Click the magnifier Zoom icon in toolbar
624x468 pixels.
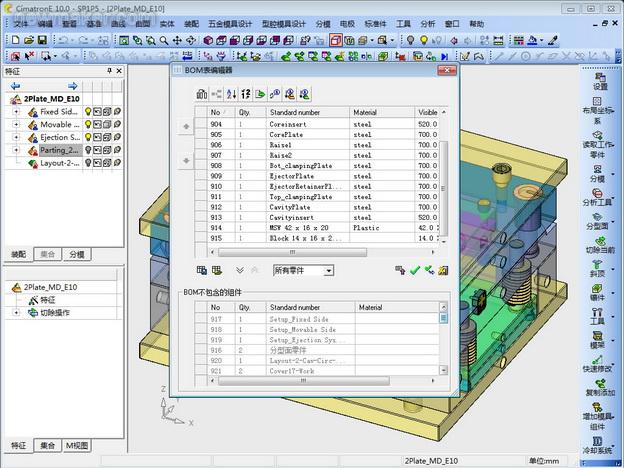[164, 40]
